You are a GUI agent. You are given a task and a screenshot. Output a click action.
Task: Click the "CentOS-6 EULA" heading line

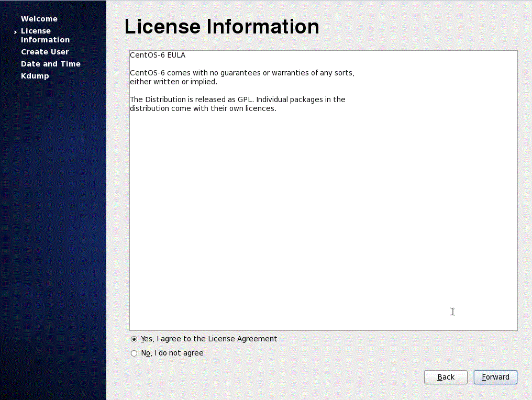click(158, 55)
